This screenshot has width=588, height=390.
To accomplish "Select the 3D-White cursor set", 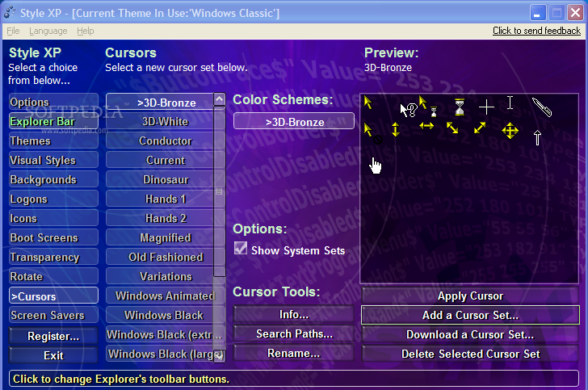I will [160, 121].
